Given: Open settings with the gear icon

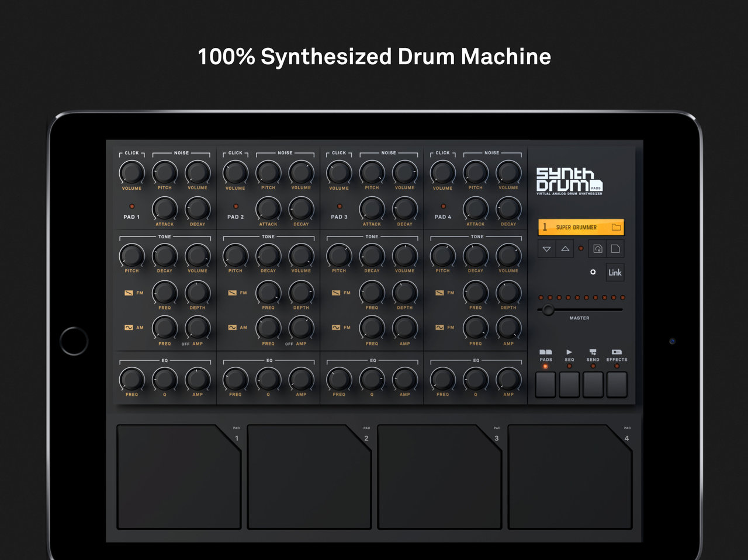Looking at the screenshot, I should point(593,272).
